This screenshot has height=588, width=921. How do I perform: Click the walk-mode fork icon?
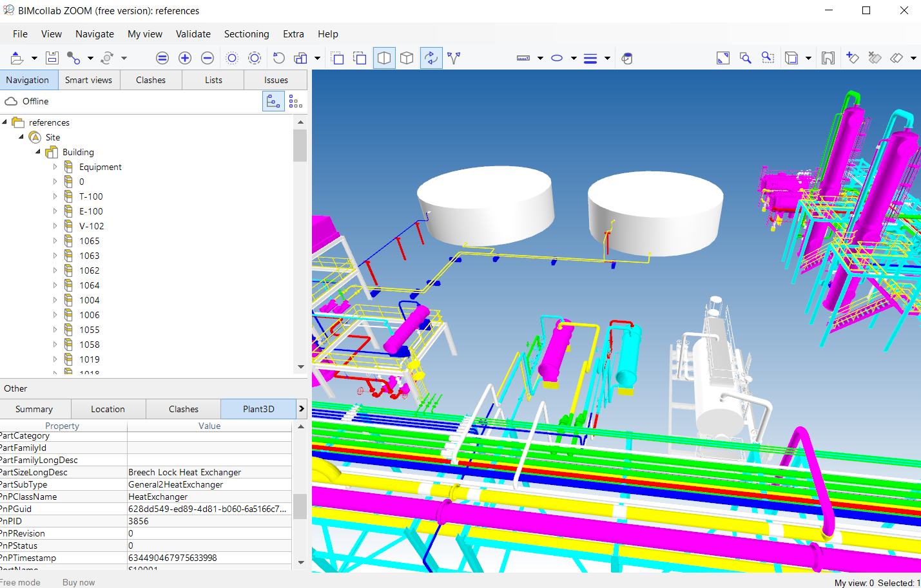click(454, 58)
